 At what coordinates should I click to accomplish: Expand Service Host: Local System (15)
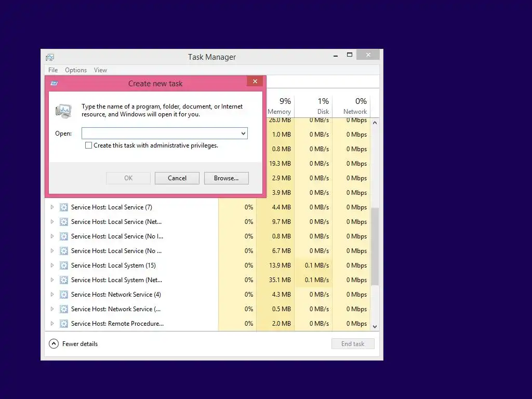click(x=52, y=265)
